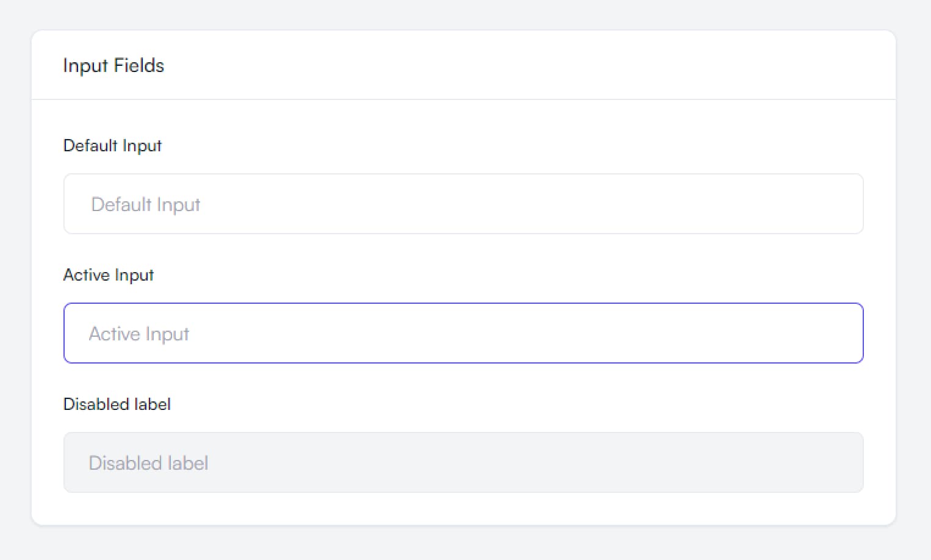Click the card header area
Image resolution: width=931 pixels, height=560 pixels.
coord(464,64)
